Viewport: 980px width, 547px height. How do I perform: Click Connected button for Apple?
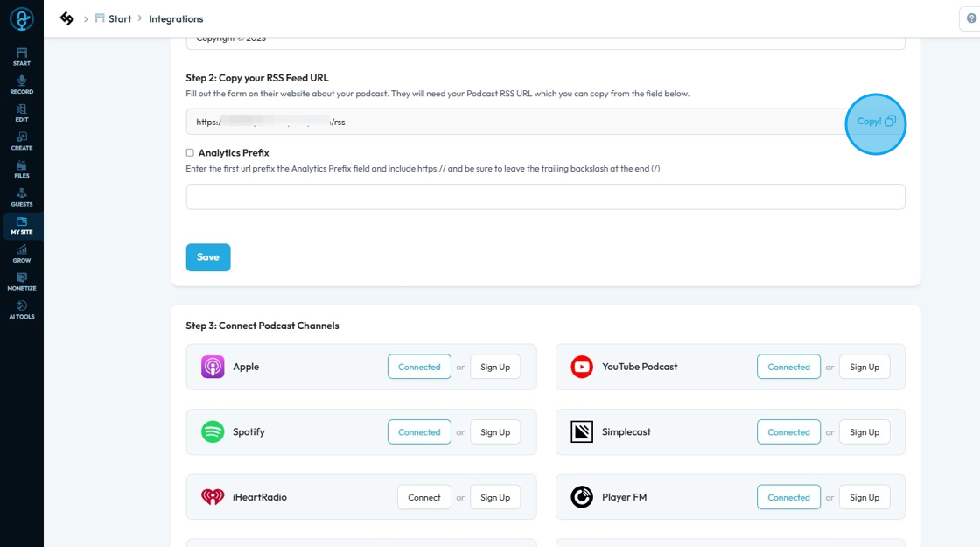pyautogui.click(x=419, y=367)
